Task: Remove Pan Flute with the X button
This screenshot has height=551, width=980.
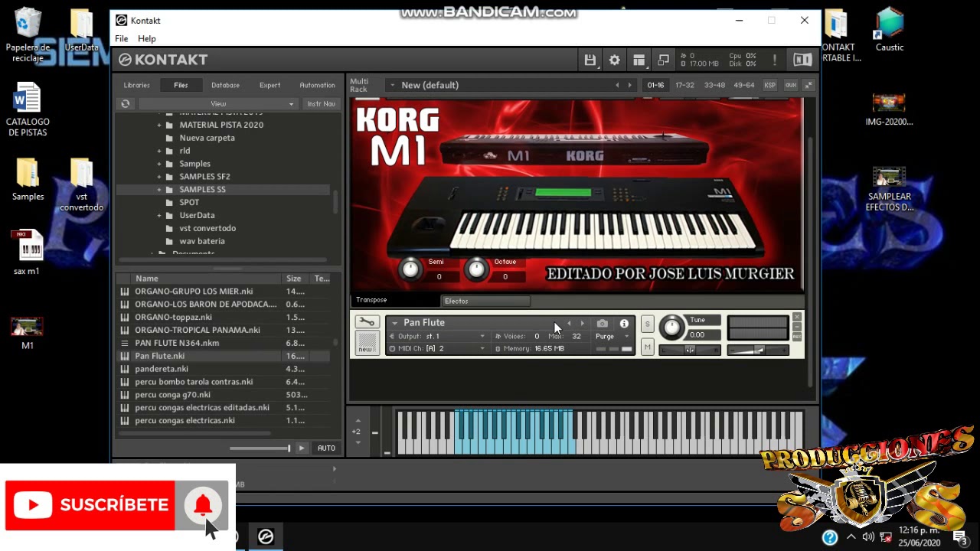Action: point(797,317)
